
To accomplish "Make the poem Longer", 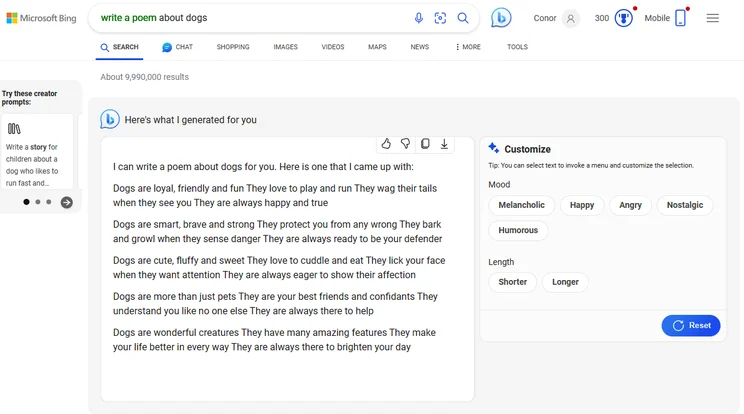I will 565,282.
